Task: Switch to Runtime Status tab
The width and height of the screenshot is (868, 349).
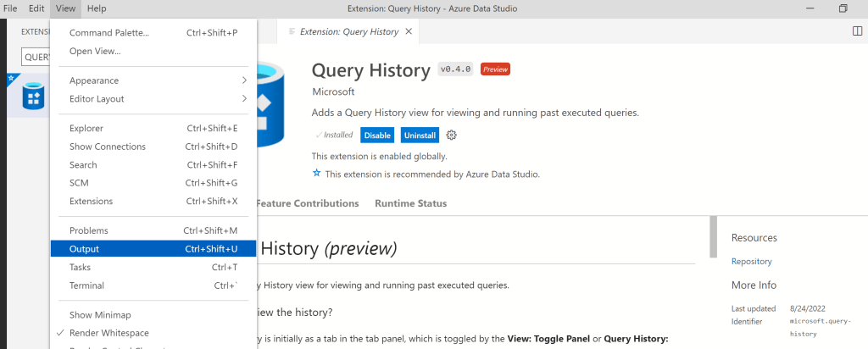Action: (410, 203)
